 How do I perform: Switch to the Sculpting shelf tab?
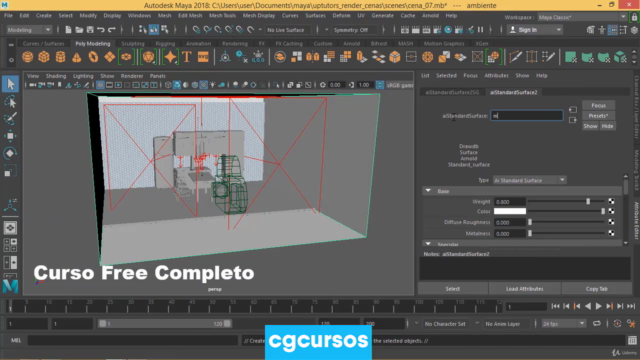(x=133, y=43)
